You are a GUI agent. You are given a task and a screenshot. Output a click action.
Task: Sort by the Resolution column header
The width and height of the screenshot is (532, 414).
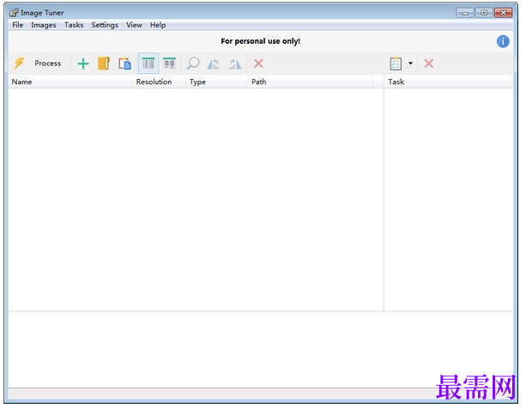(x=159, y=82)
